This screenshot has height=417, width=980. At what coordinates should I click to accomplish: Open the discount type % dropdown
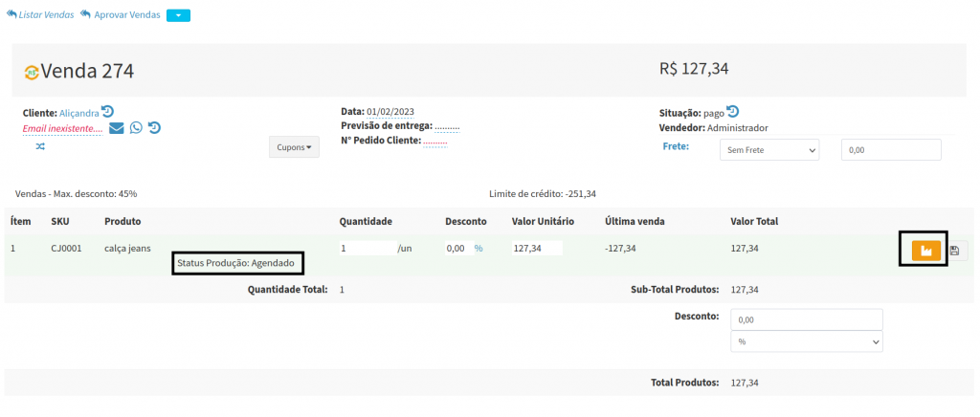coord(806,341)
